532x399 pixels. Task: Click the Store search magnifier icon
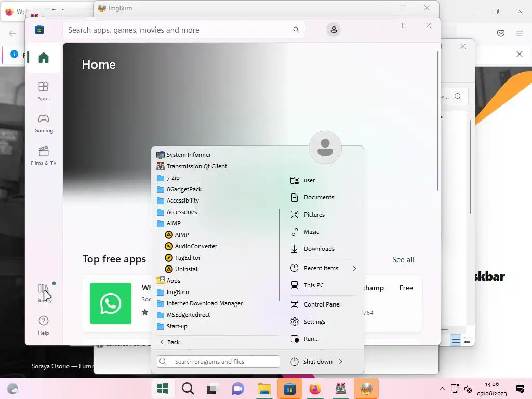point(296,30)
